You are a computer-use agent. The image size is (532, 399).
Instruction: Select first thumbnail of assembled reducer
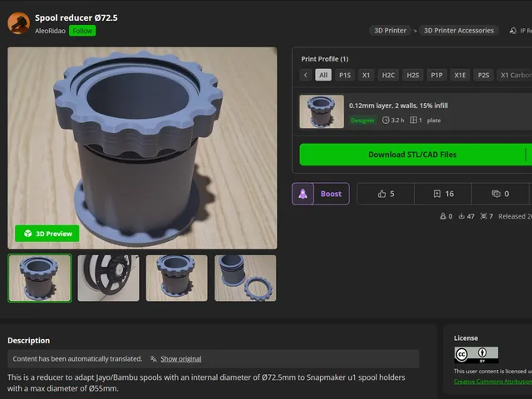pyautogui.click(x=40, y=278)
